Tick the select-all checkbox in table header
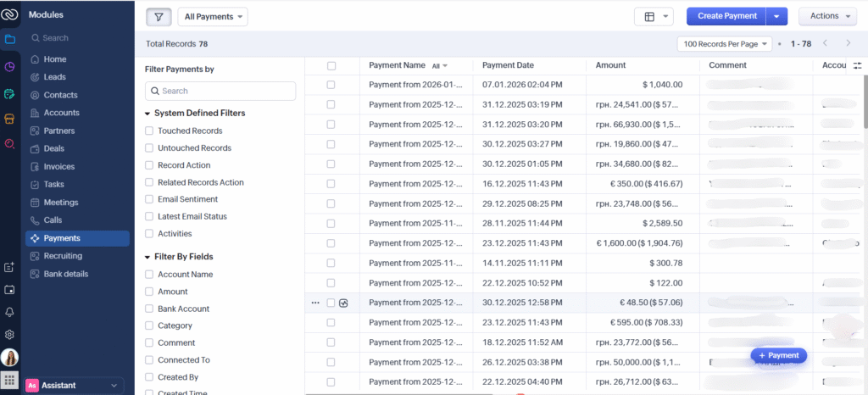Image resolution: width=868 pixels, height=395 pixels. (331, 66)
